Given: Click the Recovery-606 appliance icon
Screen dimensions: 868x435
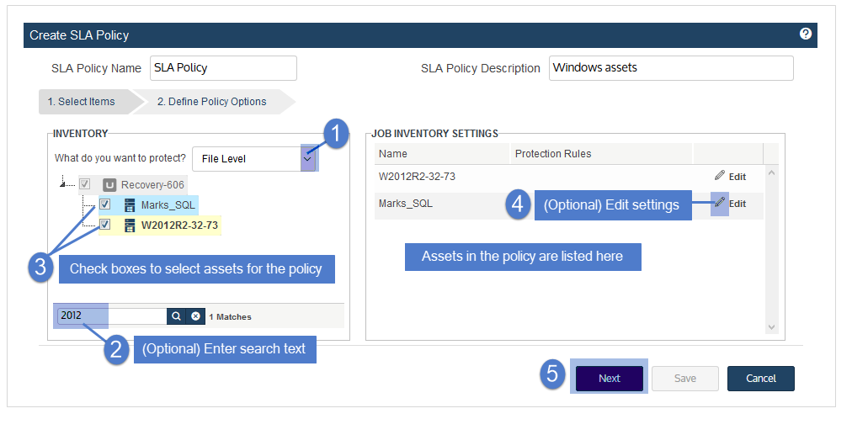Looking at the screenshot, I should point(109,185).
